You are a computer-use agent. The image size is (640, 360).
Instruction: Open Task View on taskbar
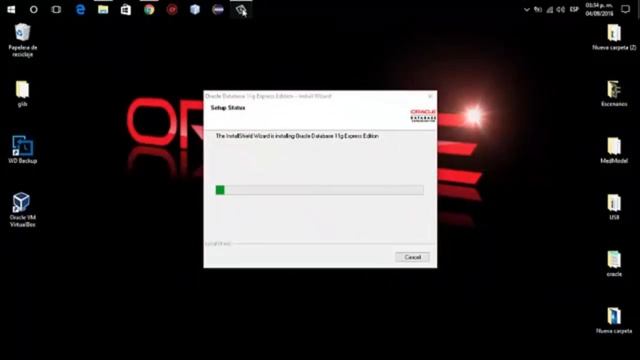56,9
